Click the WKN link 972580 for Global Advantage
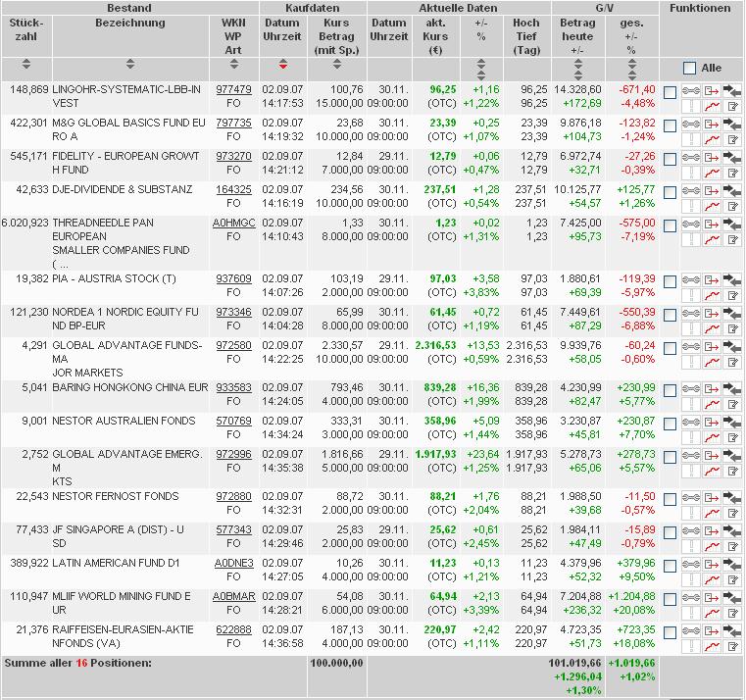Viewport: 746px width, 700px height. pos(233,345)
